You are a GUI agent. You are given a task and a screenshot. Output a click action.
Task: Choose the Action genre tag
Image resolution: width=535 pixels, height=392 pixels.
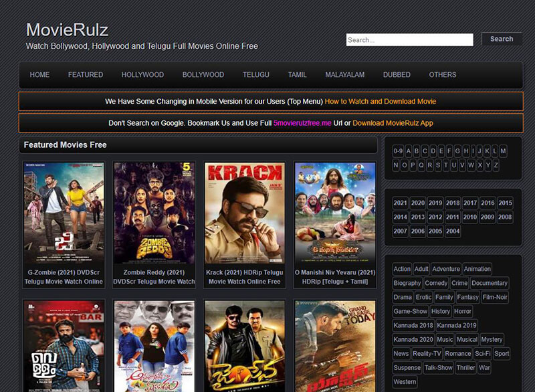coord(402,269)
